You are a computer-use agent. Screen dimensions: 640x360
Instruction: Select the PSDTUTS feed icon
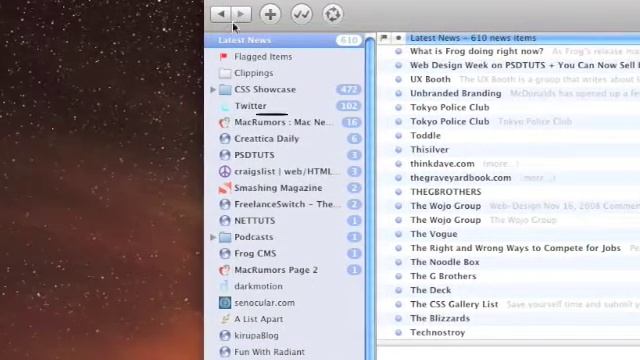(224, 155)
